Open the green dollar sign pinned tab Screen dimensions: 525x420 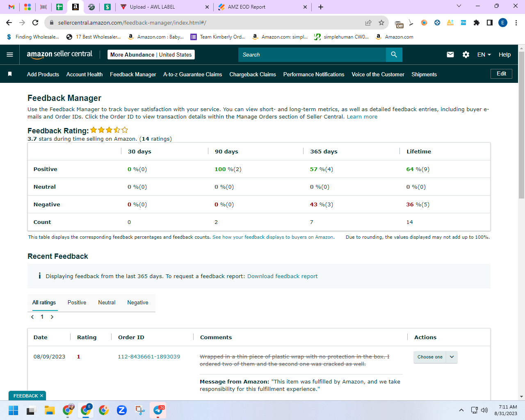(x=107, y=7)
